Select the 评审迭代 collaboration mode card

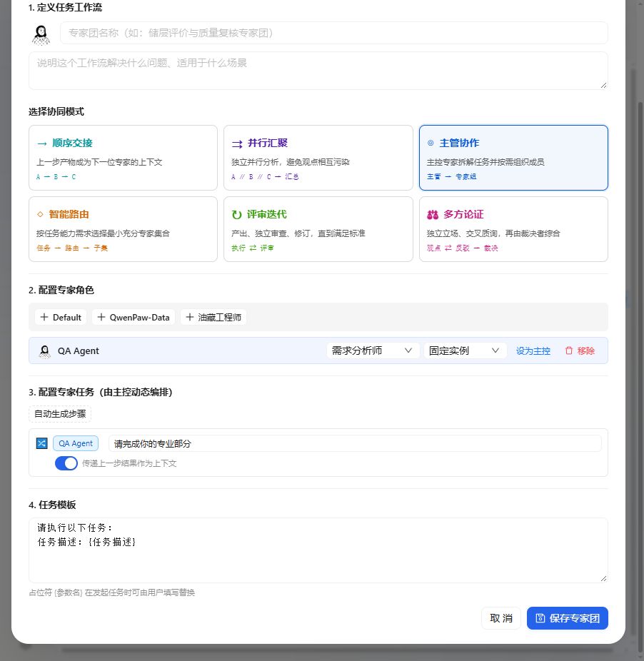318,229
